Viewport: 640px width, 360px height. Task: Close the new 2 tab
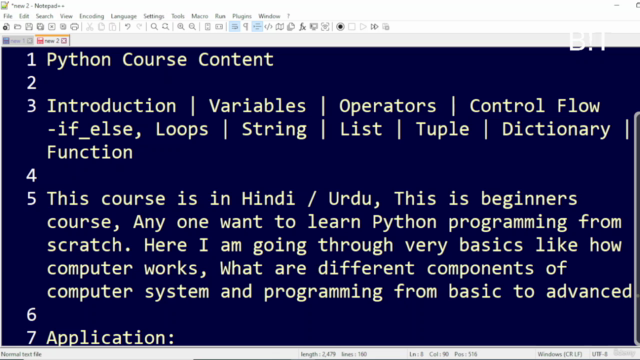click(64, 41)
